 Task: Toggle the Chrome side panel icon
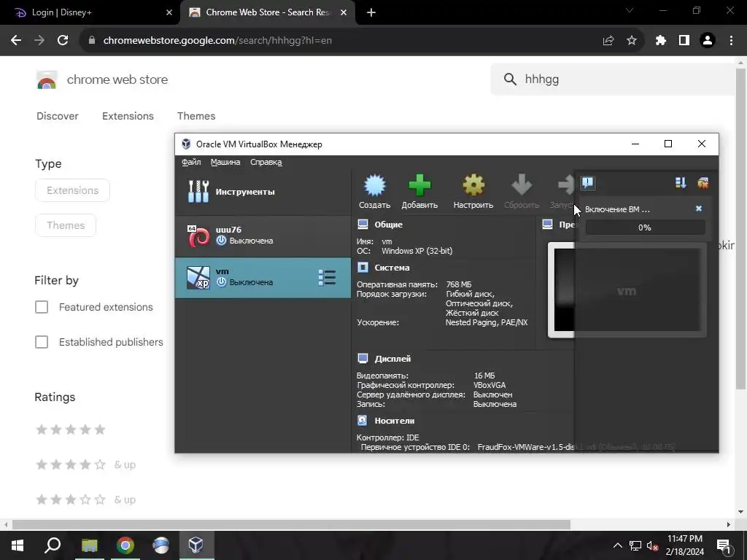pyautogui.click(x=684, y=41)
